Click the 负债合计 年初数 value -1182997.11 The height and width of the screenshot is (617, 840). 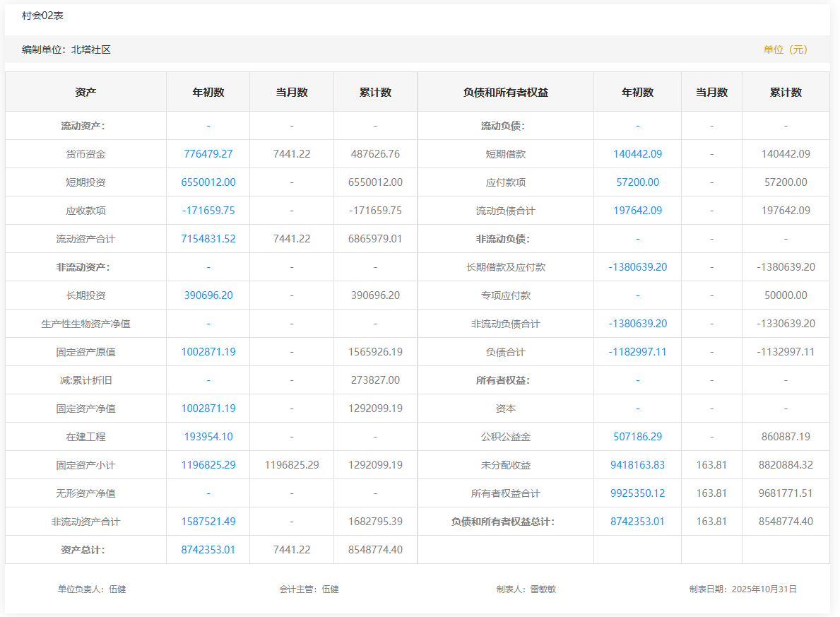(637, 352)
